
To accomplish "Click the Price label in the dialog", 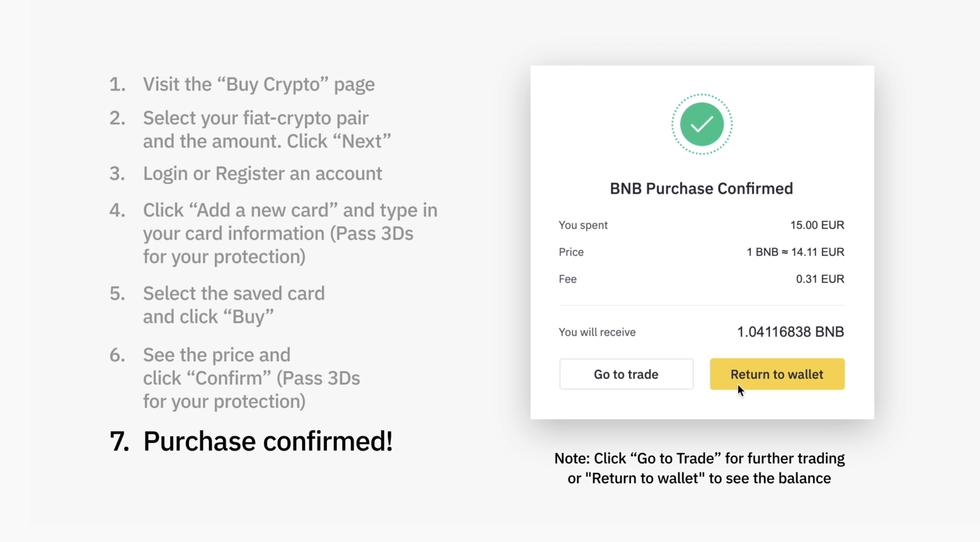I will coord(571,252).
